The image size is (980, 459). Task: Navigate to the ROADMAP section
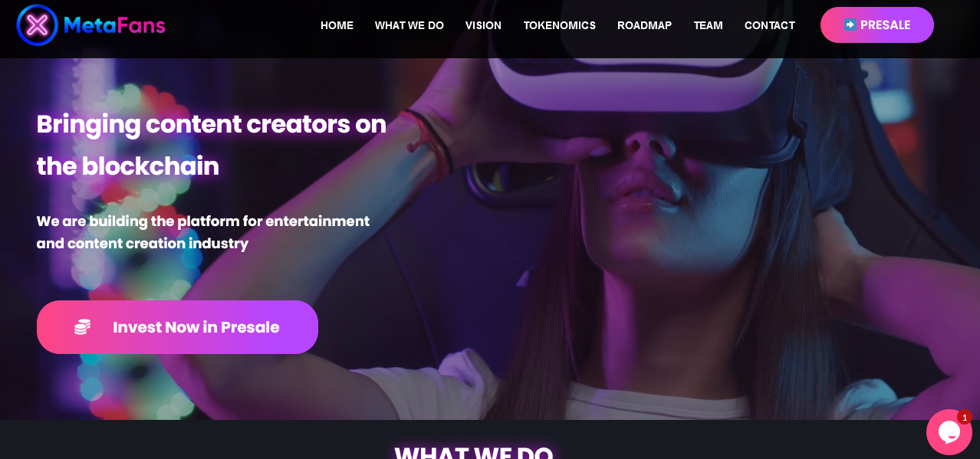point(644,25)
